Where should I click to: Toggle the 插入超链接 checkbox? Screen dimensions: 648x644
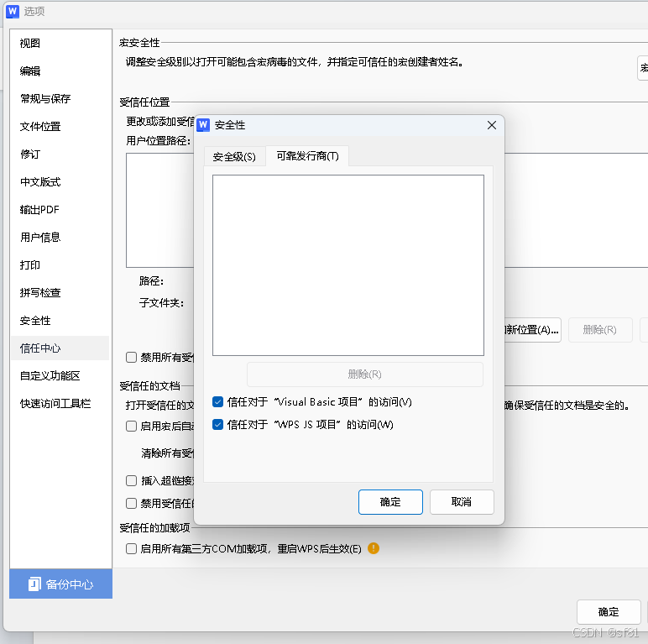[132, 480]
